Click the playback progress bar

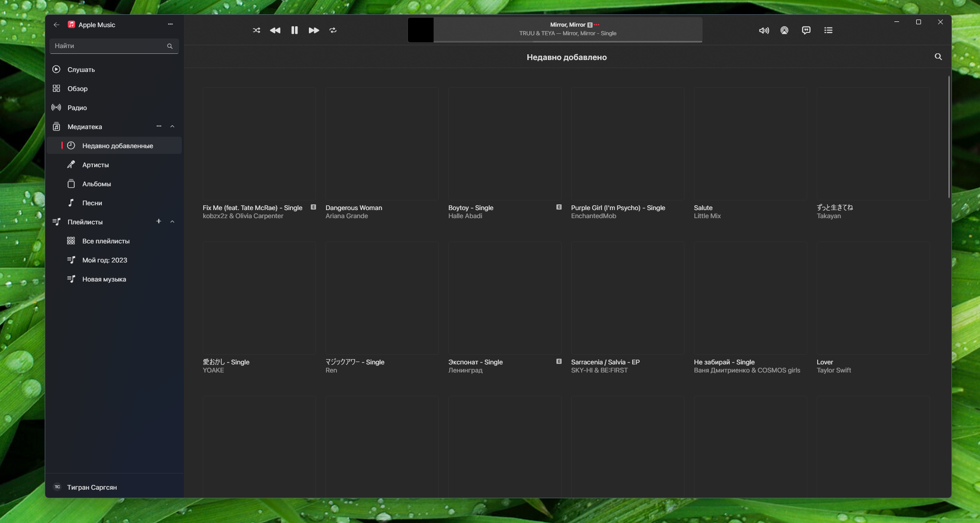567,42
